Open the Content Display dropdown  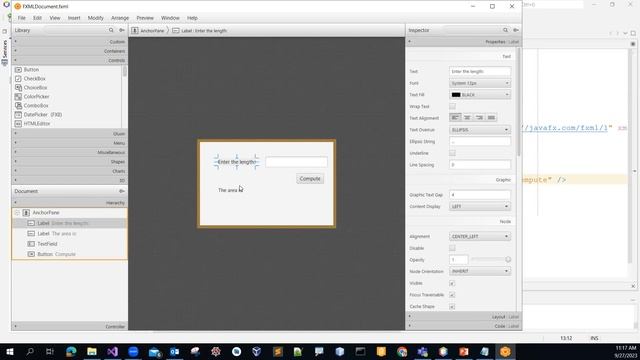[x=480, y=207]
